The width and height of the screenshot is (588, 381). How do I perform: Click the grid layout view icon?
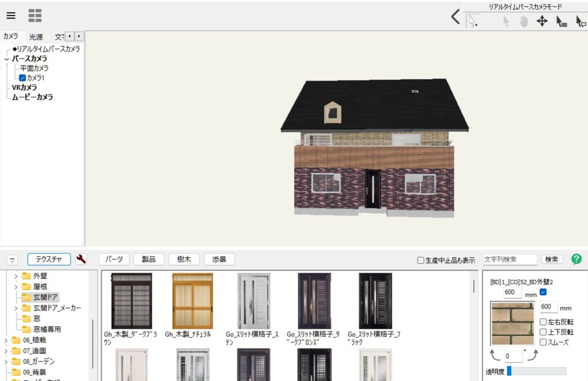pos(35,16)
